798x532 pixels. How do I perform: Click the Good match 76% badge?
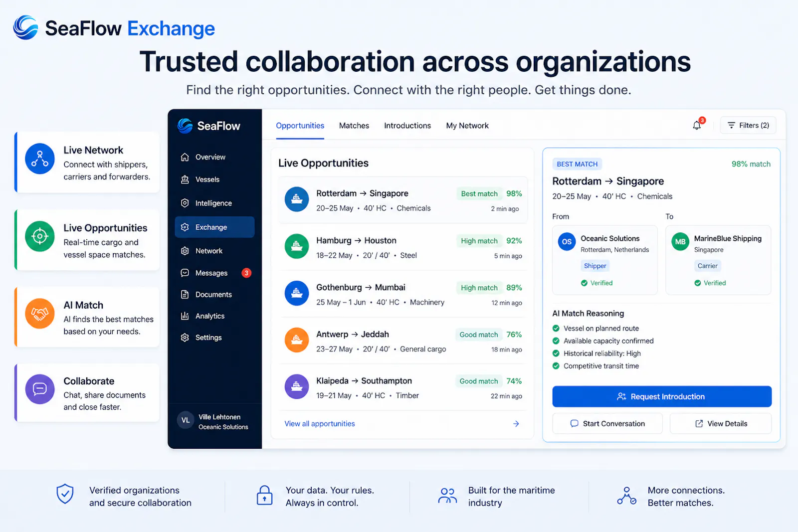pyautogui.click(x=490, y=335)
